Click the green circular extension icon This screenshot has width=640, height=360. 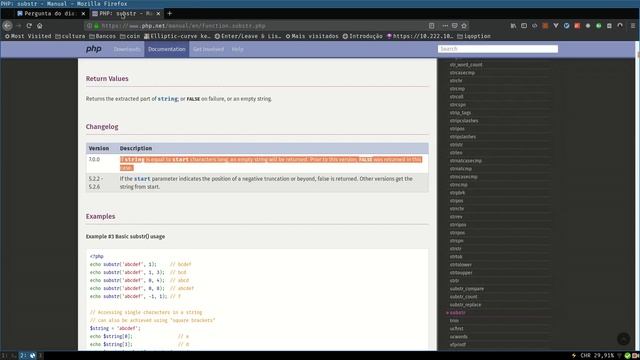click(598, 26)
